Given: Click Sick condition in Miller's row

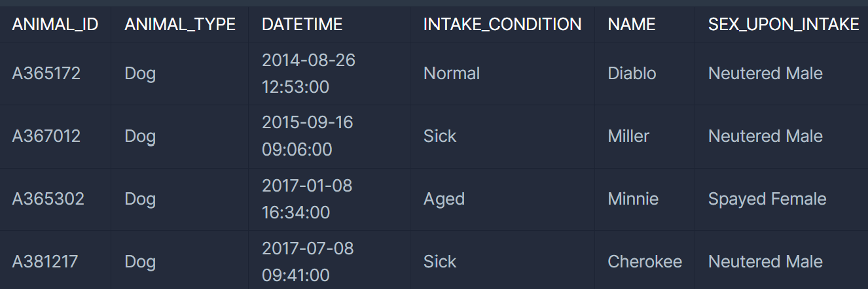Looking at the screenshot, I should (x=440, y=136).
